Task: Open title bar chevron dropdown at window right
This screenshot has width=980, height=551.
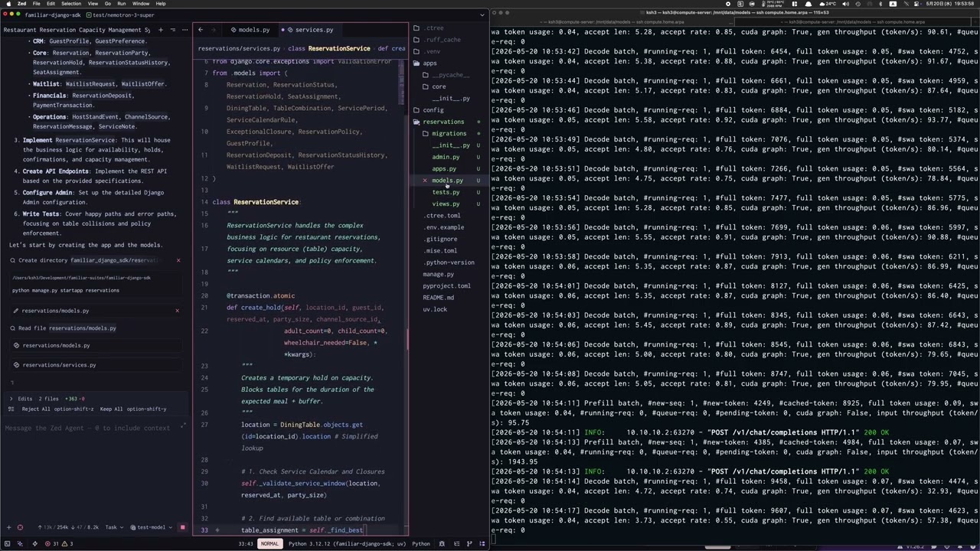Action: (482, 15)
